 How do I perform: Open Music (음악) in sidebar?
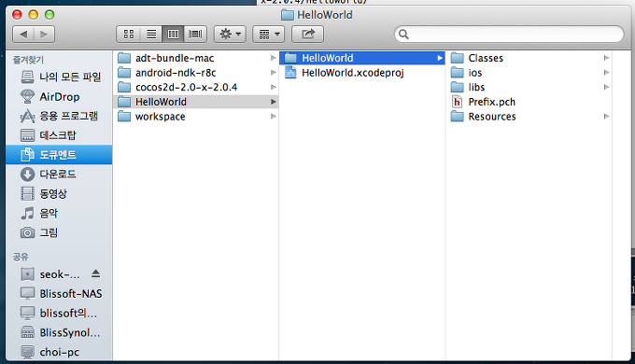[59, 213]
